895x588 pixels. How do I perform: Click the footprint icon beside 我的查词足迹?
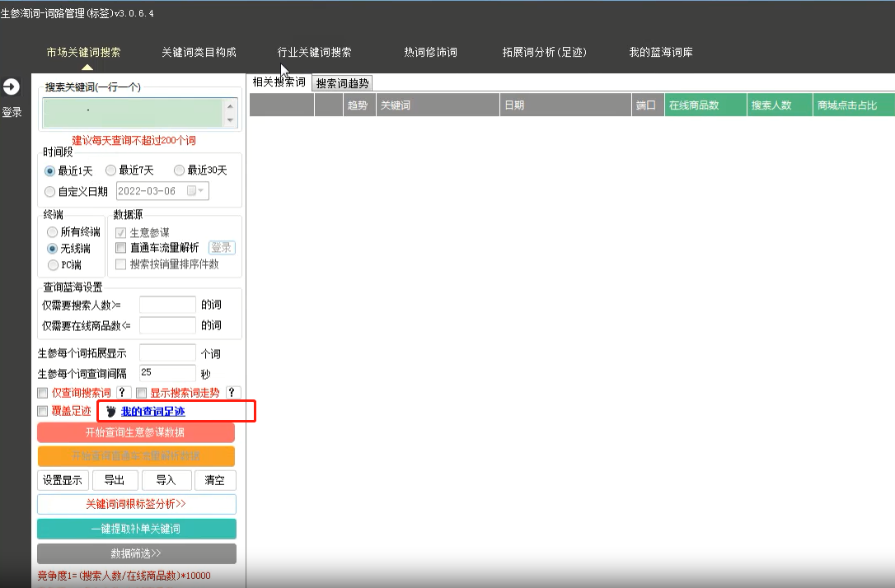[x=111, y=411]
